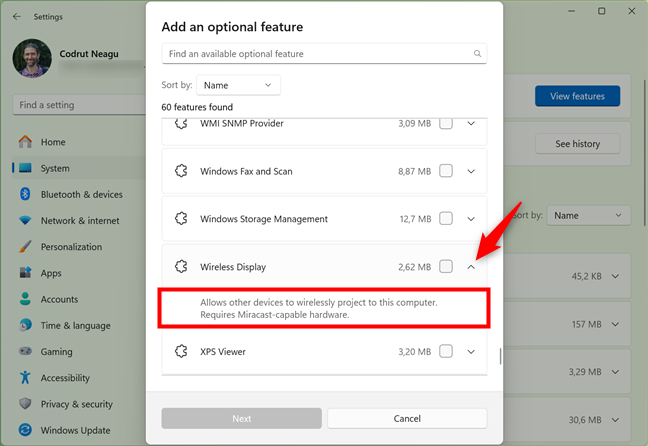
Task: Click the Windows Update icon
Action: click(25, 430)
